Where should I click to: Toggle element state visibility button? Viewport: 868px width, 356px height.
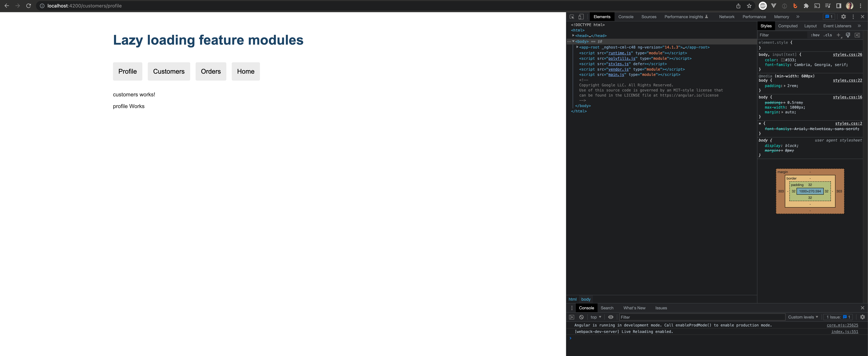pos(848,35)
